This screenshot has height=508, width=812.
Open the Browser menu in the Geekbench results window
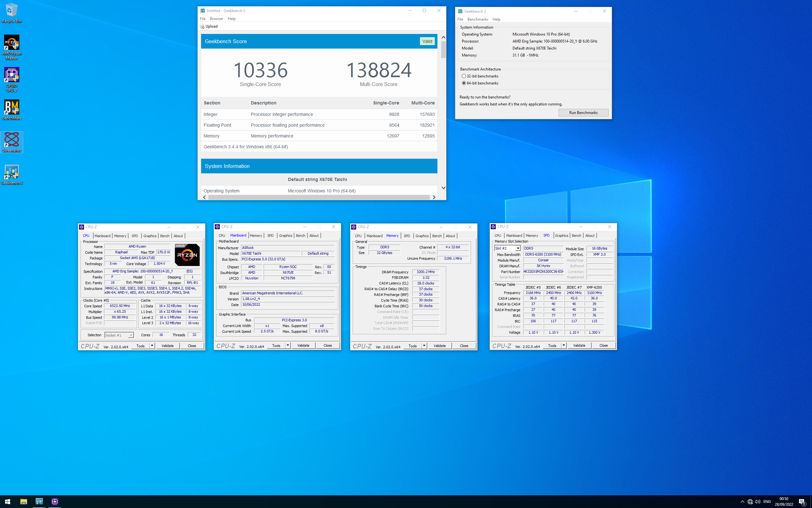click(x=216, y=19)
